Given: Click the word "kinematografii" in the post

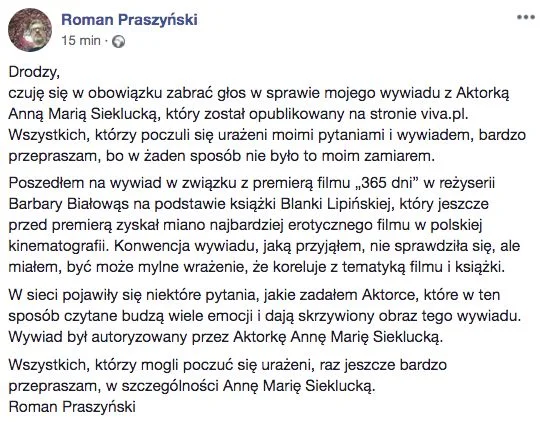Looking at the screenshot, I should [58, 246].
